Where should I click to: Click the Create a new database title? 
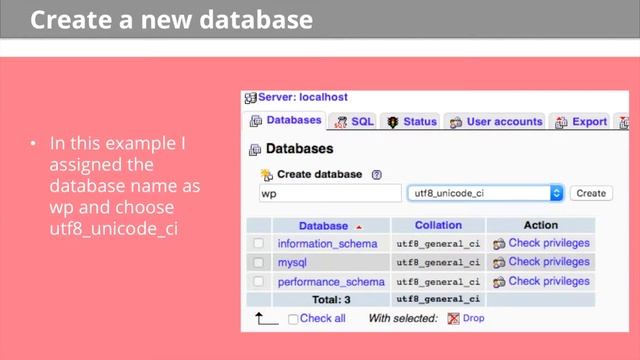click(x=171, y=20)
